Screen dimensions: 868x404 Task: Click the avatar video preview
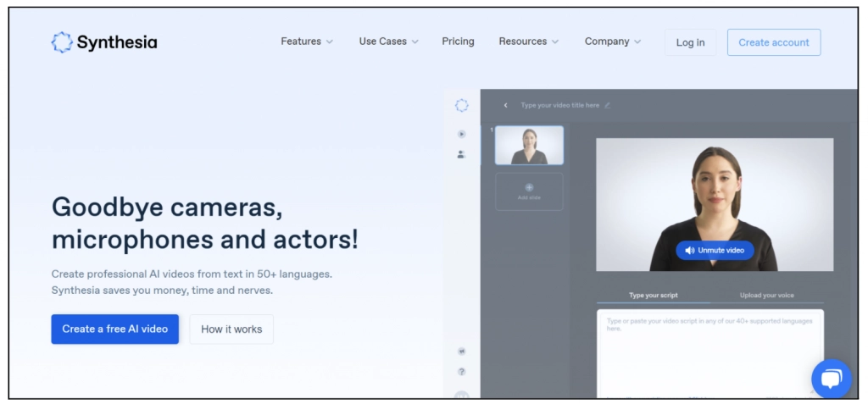click(715, 204)
